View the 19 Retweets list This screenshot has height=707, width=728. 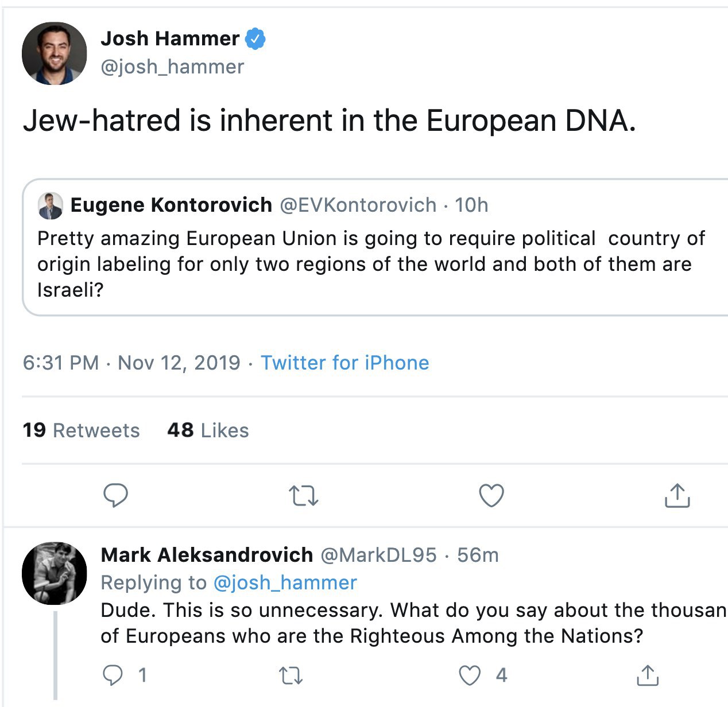(x=81, y=430)
